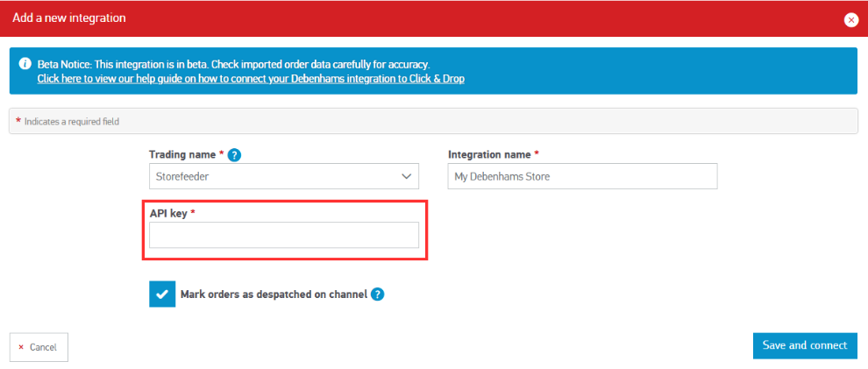Screen dimensions: 868x369
Task: Click the Integration name label
Action: tap(489, 154)
